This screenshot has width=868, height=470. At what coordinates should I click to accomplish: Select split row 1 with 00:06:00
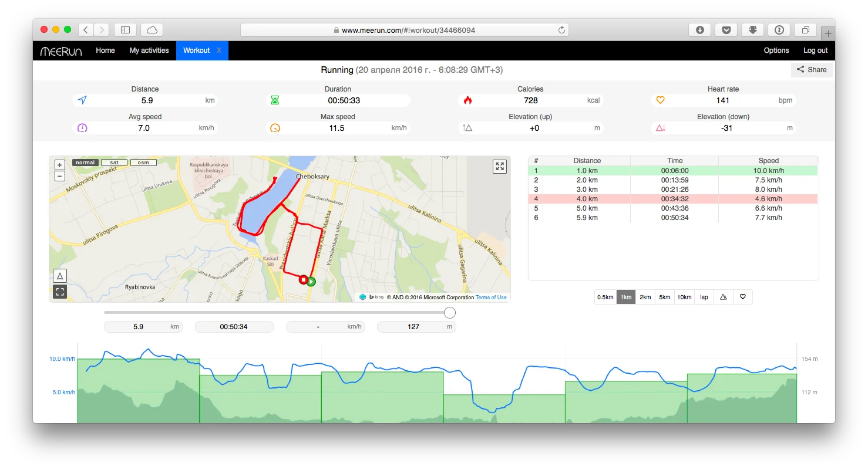tap(673, 171)
